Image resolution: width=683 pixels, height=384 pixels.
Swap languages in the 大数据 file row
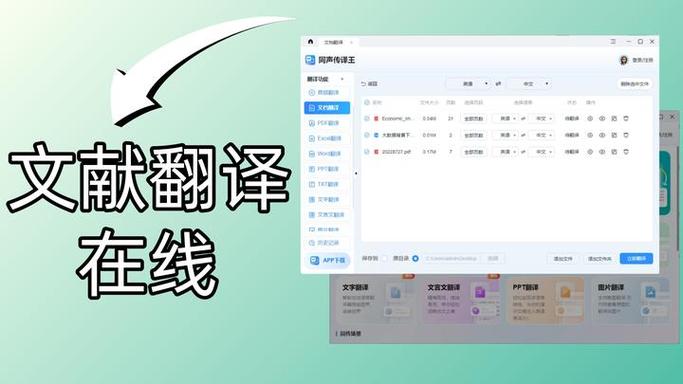[x=523, y=135]
